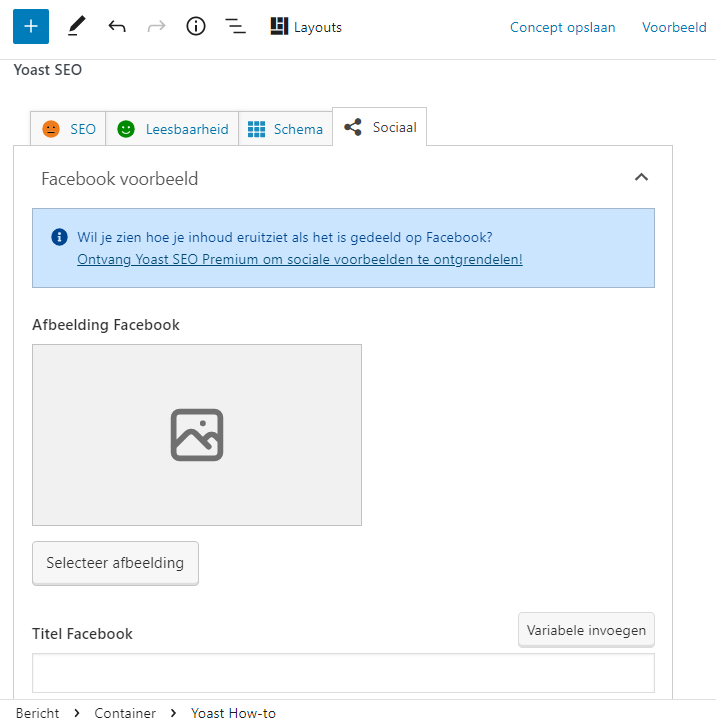
Task: Open the Layouts button
Action: click(x=306, y=27)
